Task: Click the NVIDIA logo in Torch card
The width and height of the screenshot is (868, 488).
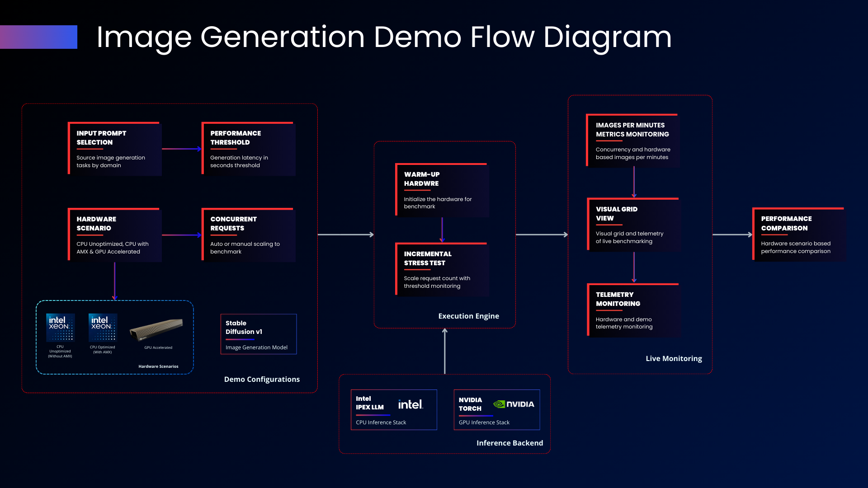Action: 514,404
